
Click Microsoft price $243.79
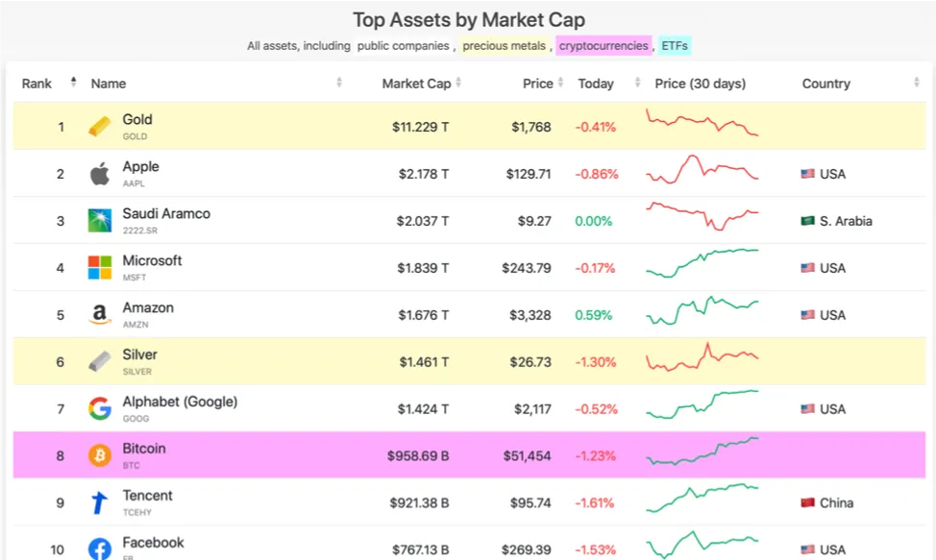(527, 268)
